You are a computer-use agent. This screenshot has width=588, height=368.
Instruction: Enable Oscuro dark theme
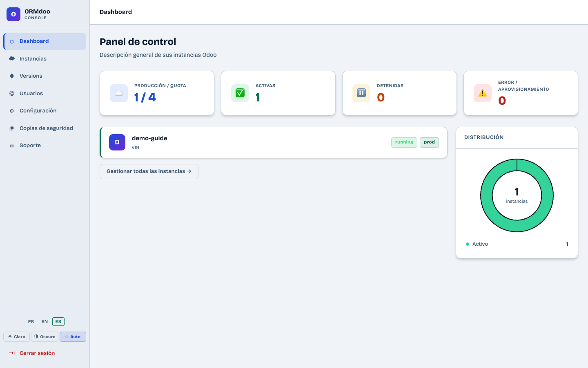(x=45, y=337)
